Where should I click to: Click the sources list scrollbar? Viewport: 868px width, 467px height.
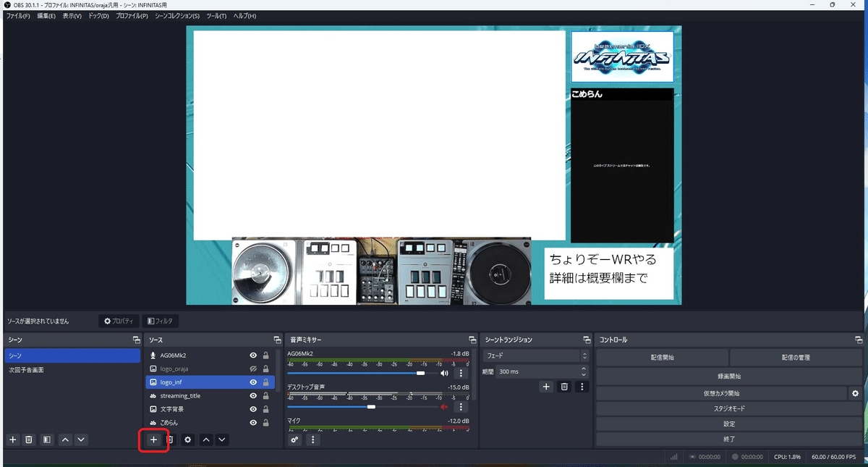tap(278, 371)
